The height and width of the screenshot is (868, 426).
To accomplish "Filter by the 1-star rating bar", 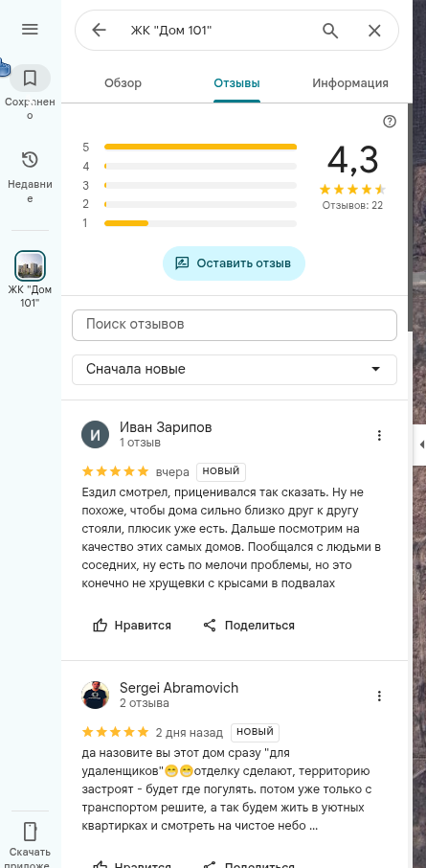I will [x=200, y=223].
